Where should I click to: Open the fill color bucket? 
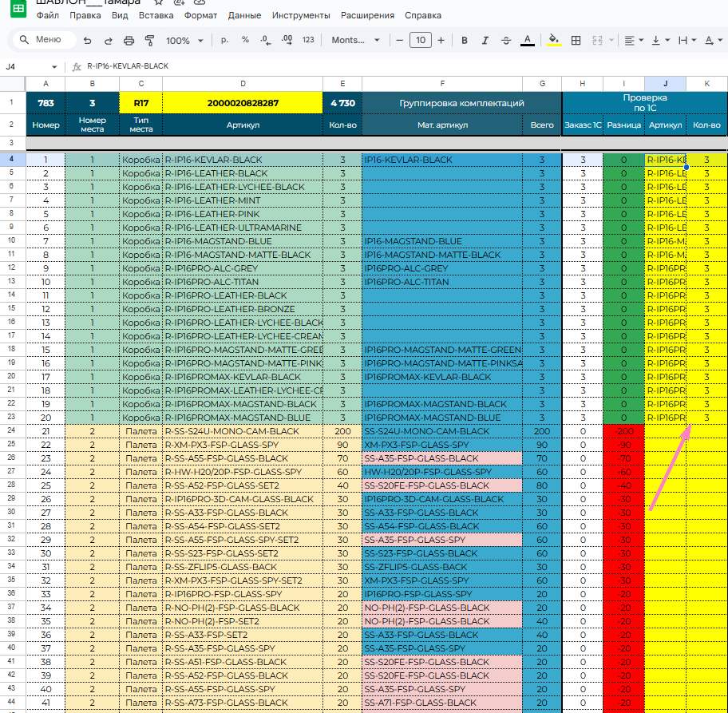tap(554, 41)
